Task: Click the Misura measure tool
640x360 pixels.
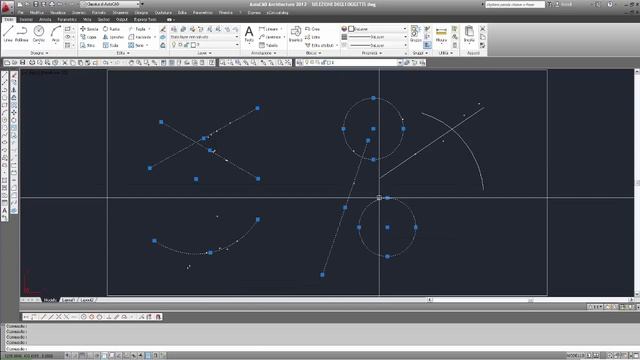Action: (441, 35)
